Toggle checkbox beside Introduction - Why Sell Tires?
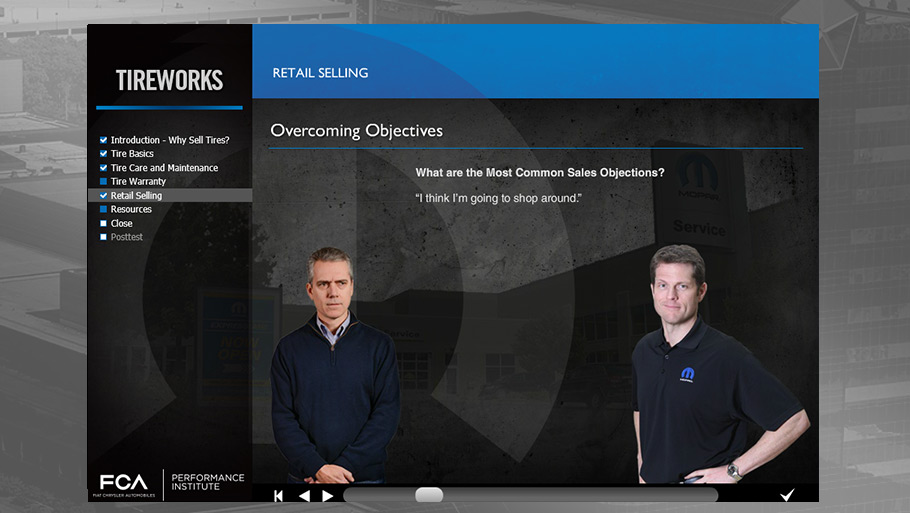Screen dimensions: 910x513 tap(103, 140)
